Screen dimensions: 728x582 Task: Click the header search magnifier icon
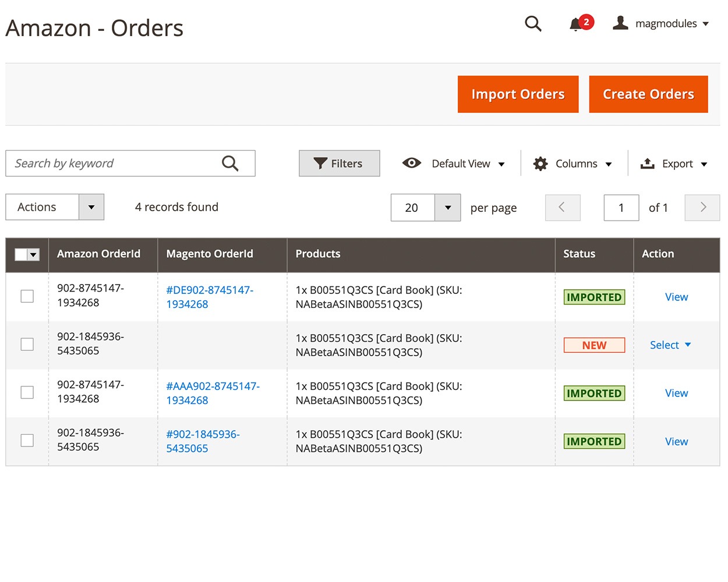coord(533,24)
